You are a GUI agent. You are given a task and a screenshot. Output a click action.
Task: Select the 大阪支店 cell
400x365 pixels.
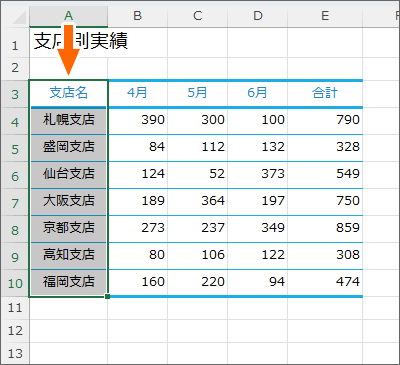click(x=69, y=202)
